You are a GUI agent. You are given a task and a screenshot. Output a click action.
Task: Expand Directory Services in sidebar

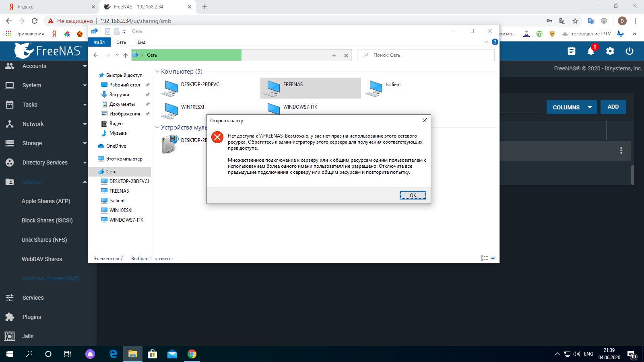[x=48, y=162]
